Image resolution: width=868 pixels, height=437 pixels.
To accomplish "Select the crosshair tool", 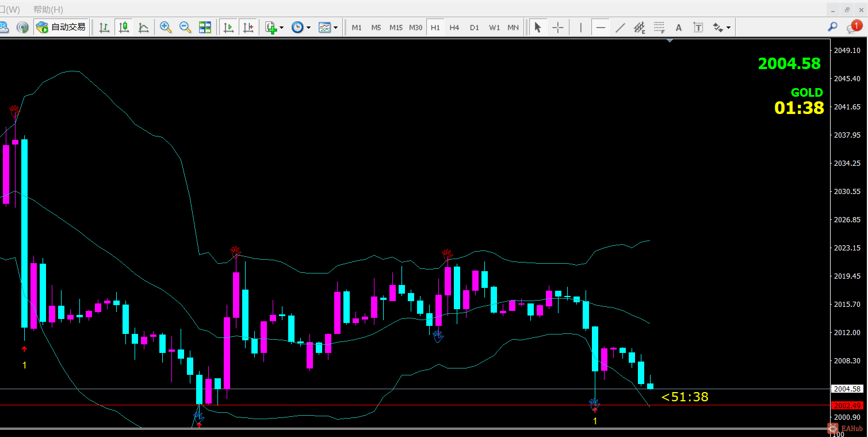I will tap(557, 27).
